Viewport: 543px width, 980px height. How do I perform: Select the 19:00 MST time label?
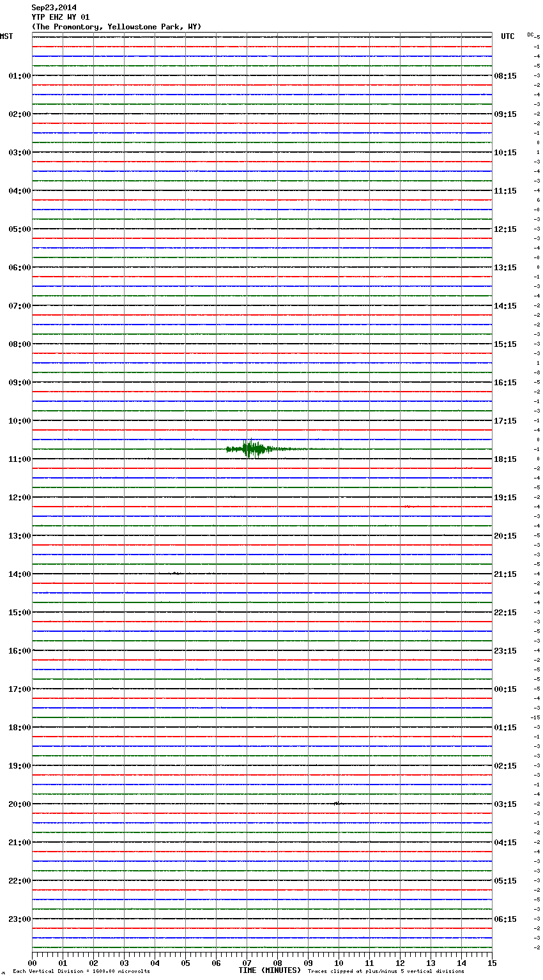click(x=20, y=766)
